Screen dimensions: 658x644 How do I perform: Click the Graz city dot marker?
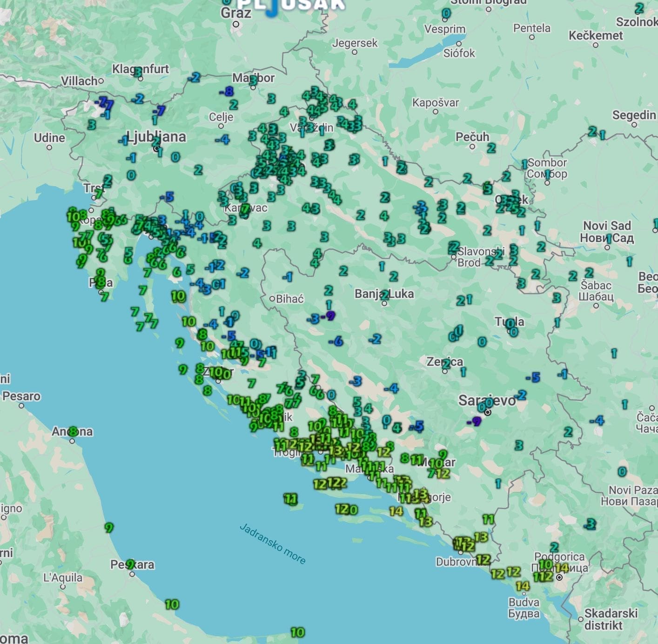point(236,24)
